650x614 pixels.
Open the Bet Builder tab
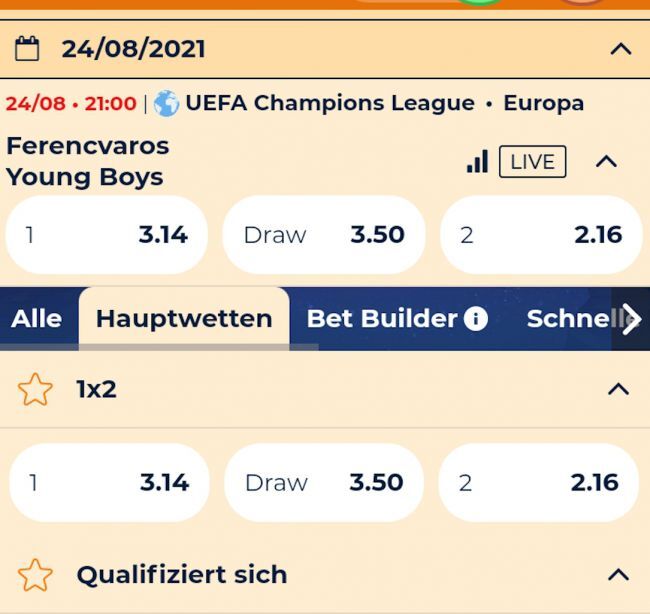click(x=382, y=319)
